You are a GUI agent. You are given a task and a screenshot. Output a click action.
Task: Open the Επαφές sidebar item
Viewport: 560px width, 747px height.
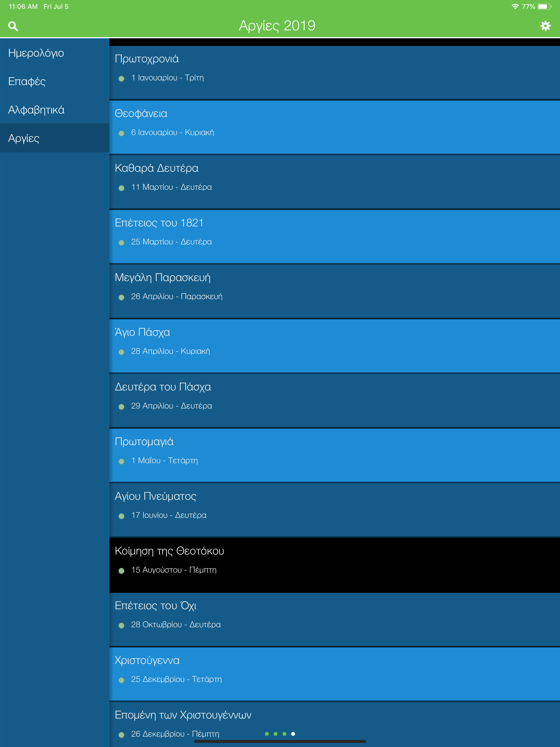27,81
